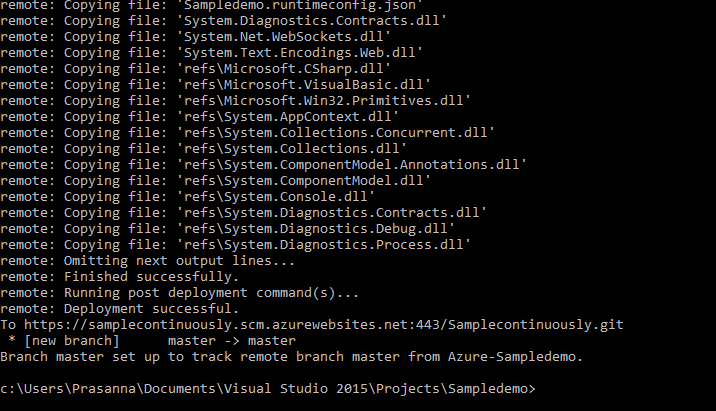Click the '[new branch]' text

coord(72,341)
